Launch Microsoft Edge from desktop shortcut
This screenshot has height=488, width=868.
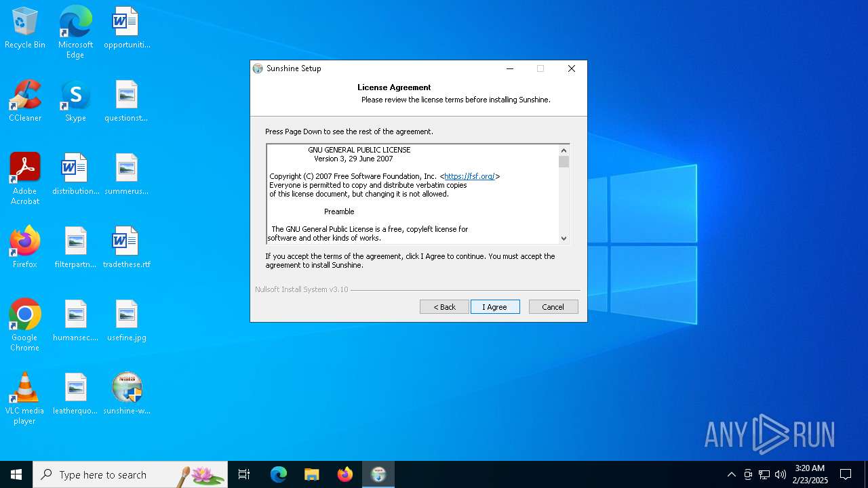tap(75, 32)
